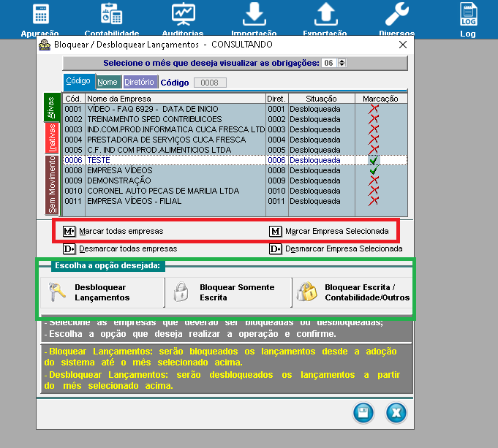Select the company name DEMONSTRAÇÃO
This screenshot has width=498, height=448.
pyautogui.click(x=119, y=181)
